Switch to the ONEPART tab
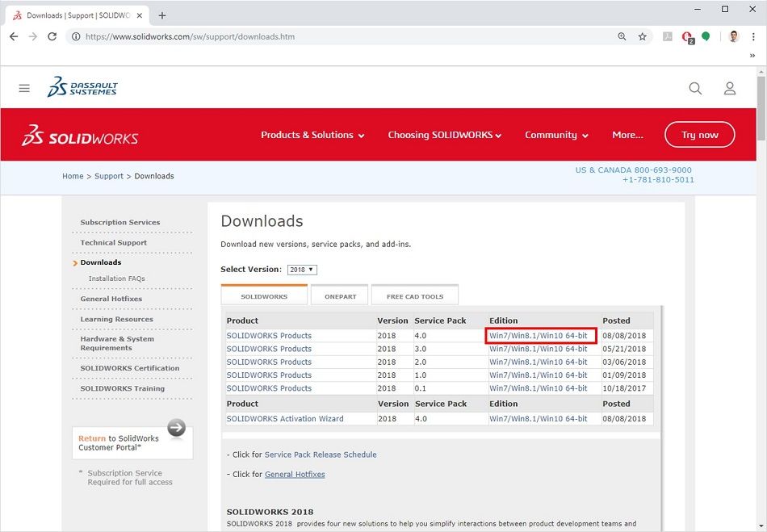 (x=339, y=295)
